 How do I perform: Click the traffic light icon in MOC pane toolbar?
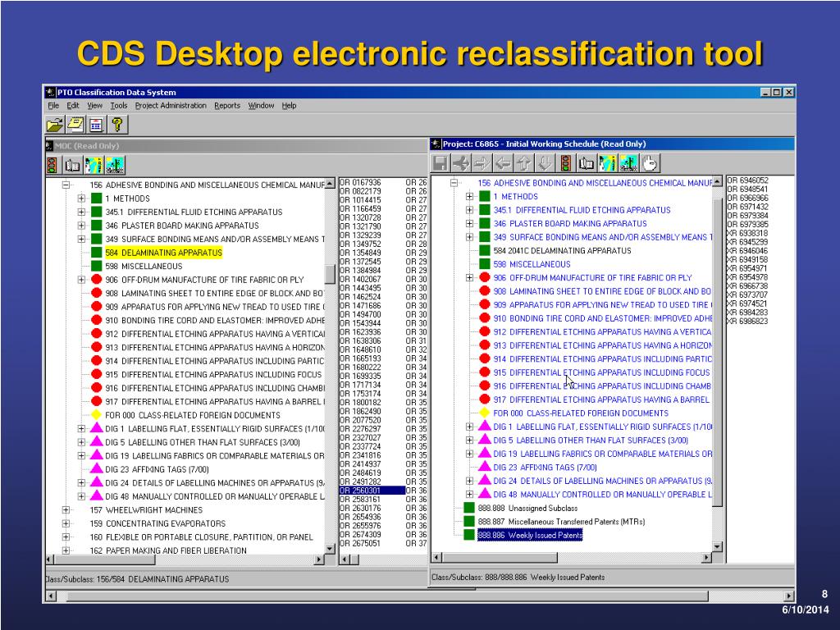click(52, 165)
